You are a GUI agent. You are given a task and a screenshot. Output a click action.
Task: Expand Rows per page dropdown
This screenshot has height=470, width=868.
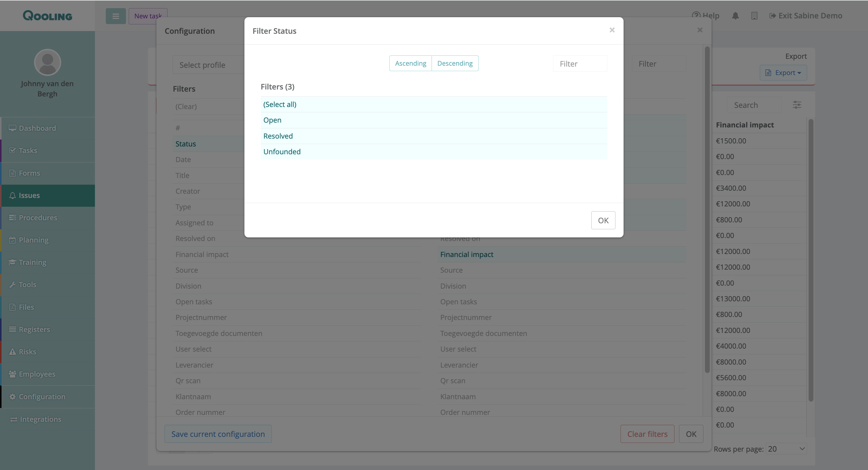click(x=786, y=449)
